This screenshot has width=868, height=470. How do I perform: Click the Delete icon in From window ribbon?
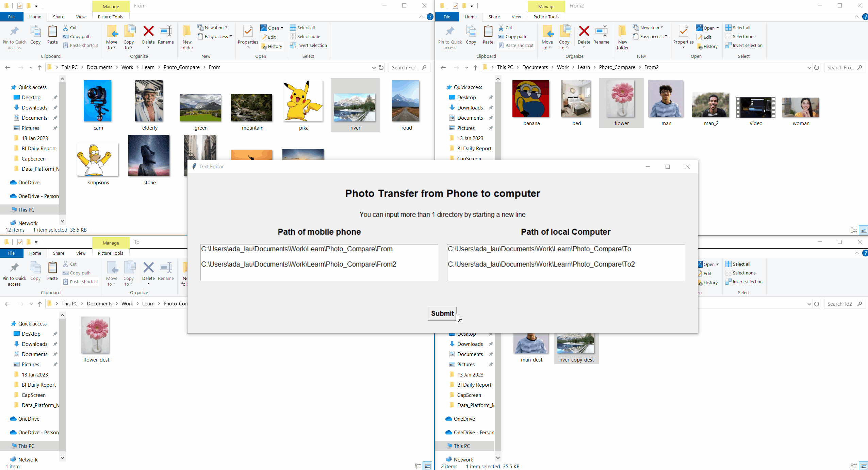[x=148, y=32]
